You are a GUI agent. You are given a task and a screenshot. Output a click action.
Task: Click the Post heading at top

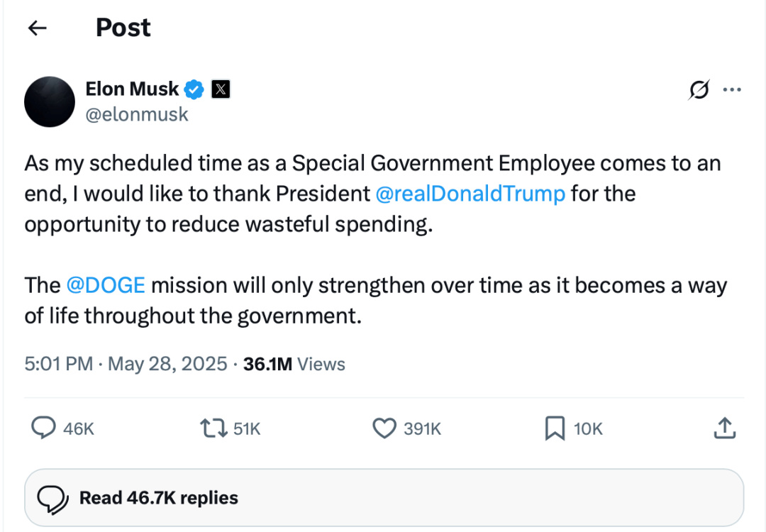point(123,28)
